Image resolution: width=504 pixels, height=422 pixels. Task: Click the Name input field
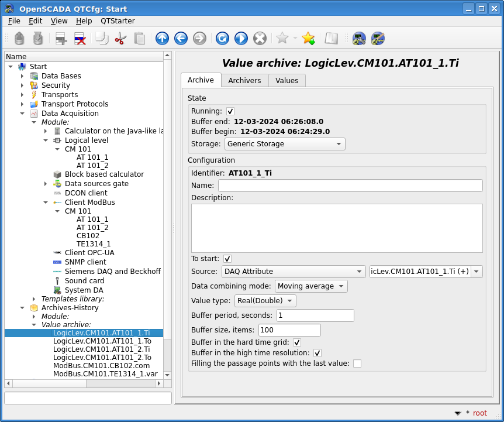350,186
